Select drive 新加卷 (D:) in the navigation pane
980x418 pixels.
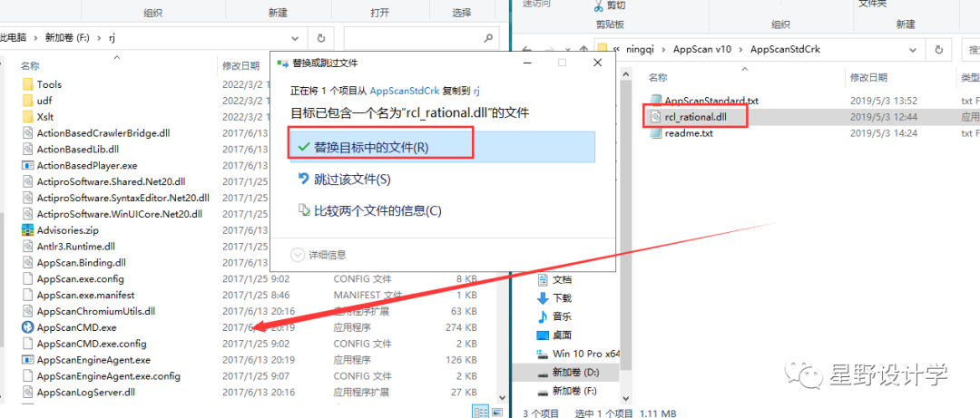(x=573, y=373)
